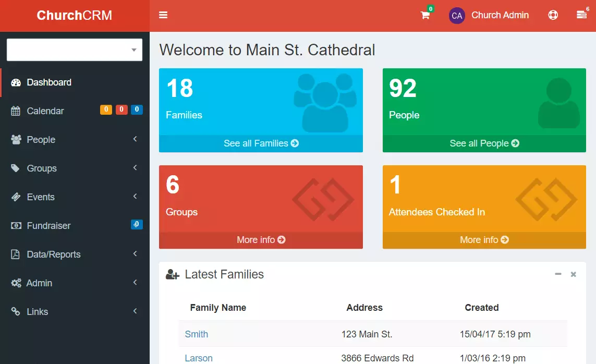Click the 15/04/17 5:19 pm created cell

click(495, 334)
